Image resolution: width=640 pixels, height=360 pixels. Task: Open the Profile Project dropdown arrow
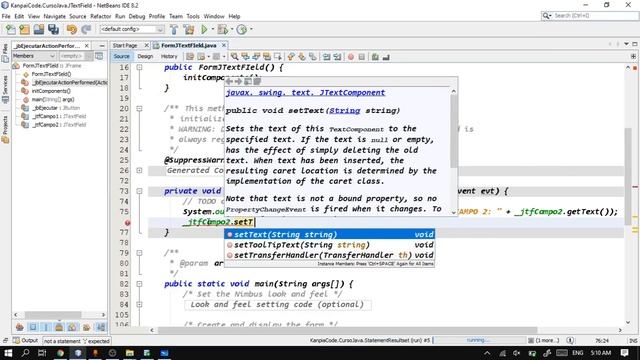click(251, 29)
